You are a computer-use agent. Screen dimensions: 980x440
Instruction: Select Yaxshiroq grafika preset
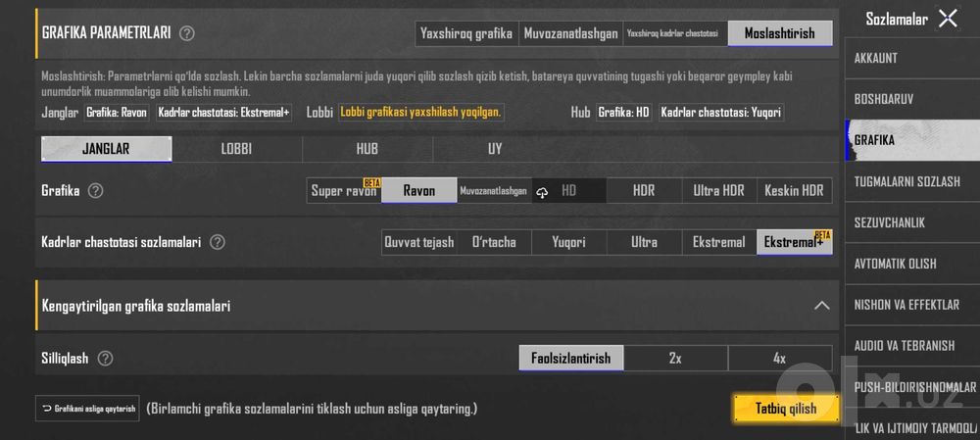pyautogui.click(x=466, y=33)
